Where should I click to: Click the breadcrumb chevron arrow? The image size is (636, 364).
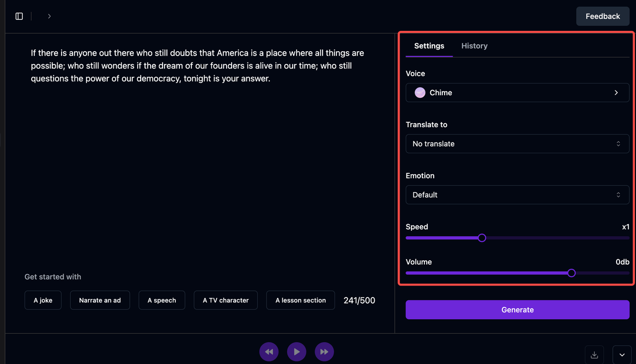coord(49,16)
